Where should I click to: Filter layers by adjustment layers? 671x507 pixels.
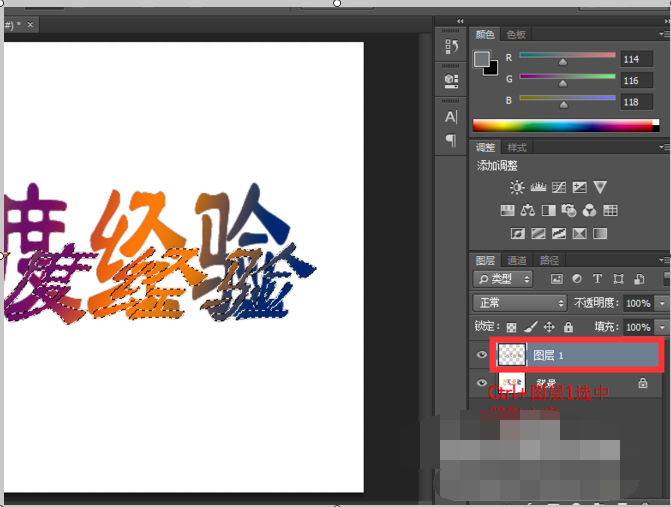click(x=577, y=279)
